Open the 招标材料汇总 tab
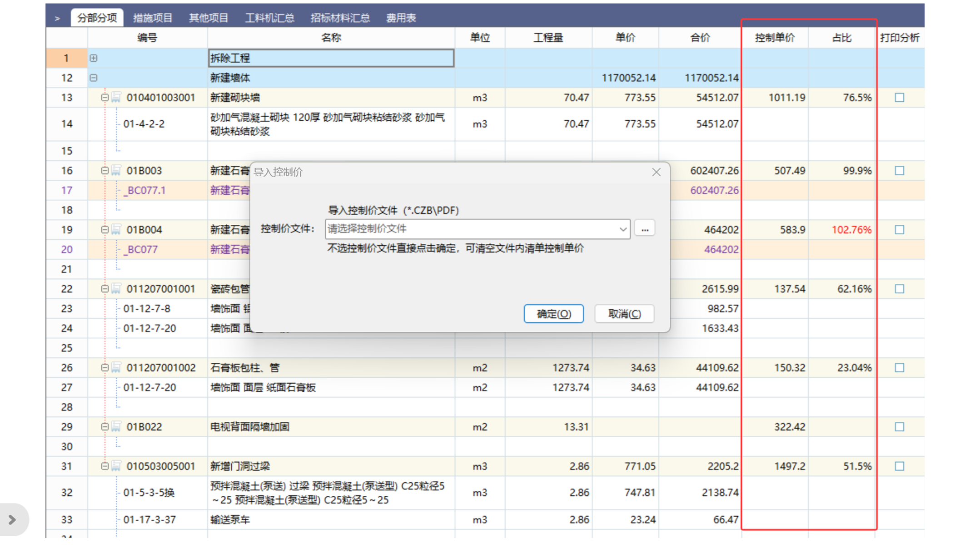 (x=340, y=18)
